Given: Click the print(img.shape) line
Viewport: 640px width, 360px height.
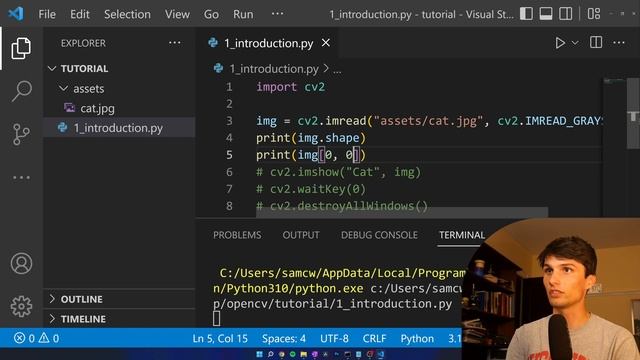Looking at the screenshot, I should pos(311,138).
